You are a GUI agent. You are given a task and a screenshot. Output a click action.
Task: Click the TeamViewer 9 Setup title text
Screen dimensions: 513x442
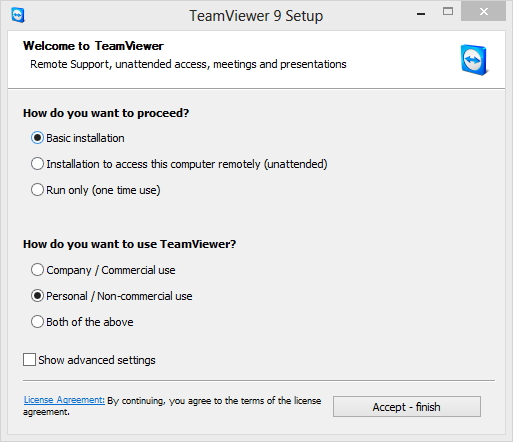256,16
